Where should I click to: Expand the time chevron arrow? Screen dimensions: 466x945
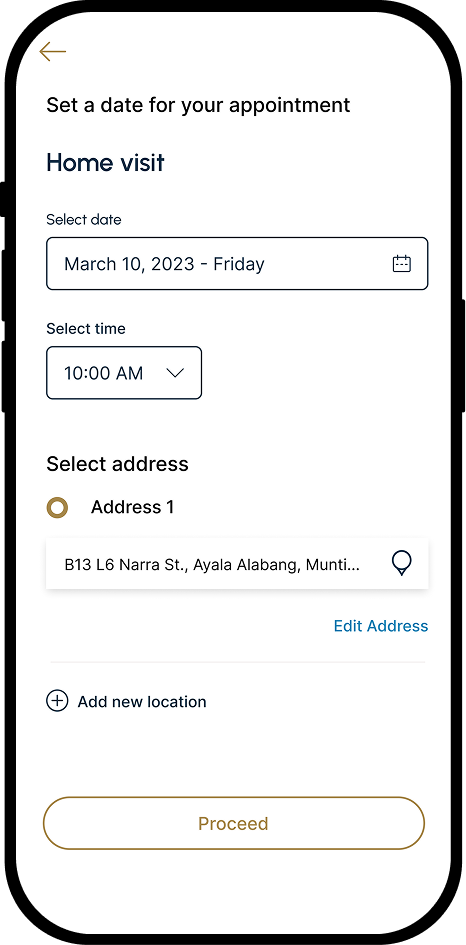click(175, 373)
